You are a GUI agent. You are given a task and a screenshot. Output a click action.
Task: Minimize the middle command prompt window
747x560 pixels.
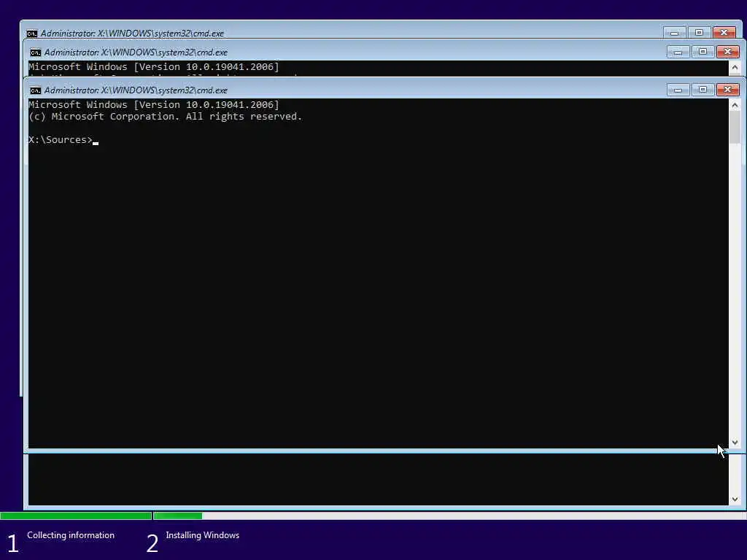coord(678,52)
